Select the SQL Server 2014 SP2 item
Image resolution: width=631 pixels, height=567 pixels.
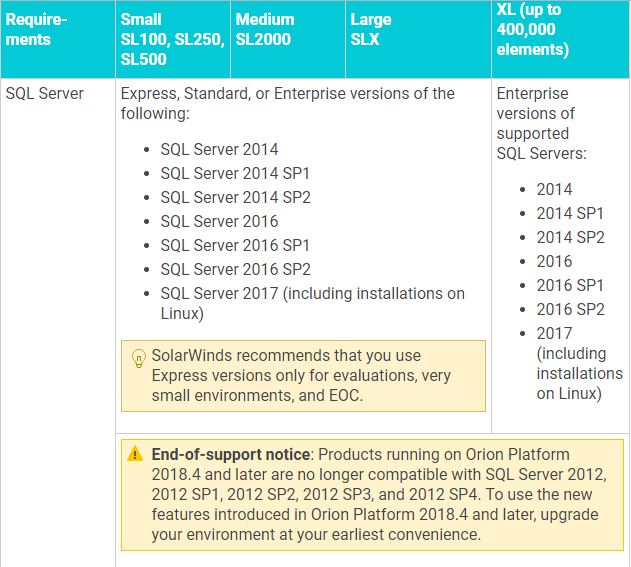pos(235,198)
